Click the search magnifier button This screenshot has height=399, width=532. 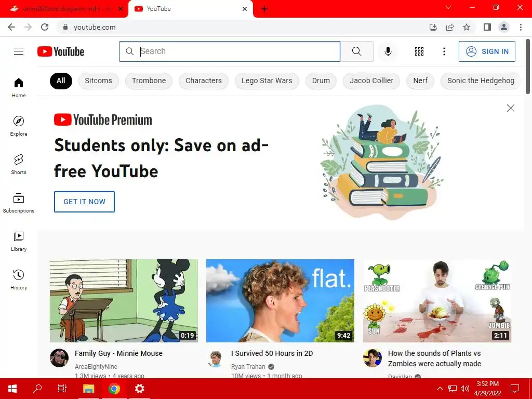coord(356,51)
